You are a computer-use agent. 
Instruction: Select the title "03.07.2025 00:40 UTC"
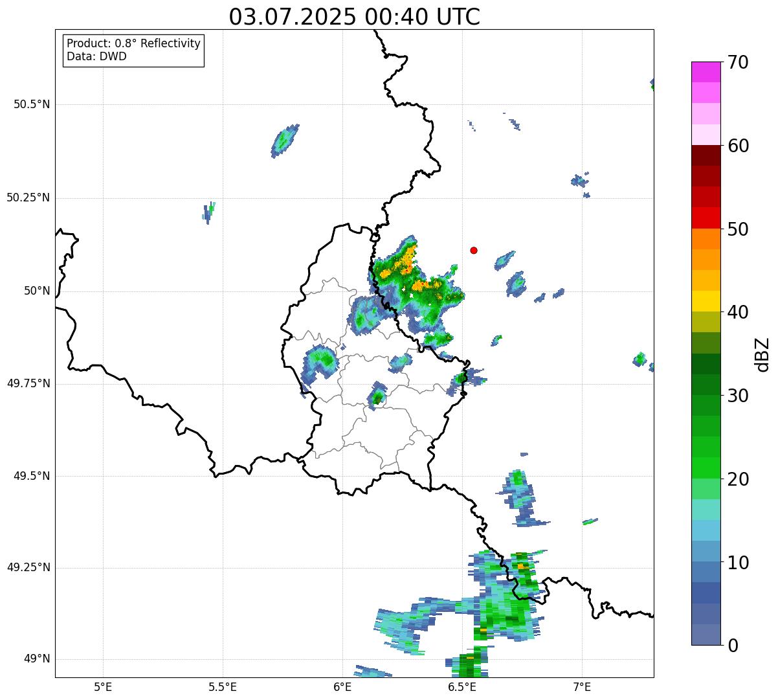tap(355, 17)
